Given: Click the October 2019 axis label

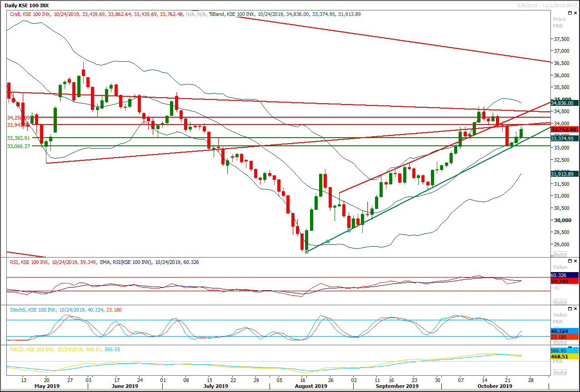Looking at the screenshot, I should [494, 386].
